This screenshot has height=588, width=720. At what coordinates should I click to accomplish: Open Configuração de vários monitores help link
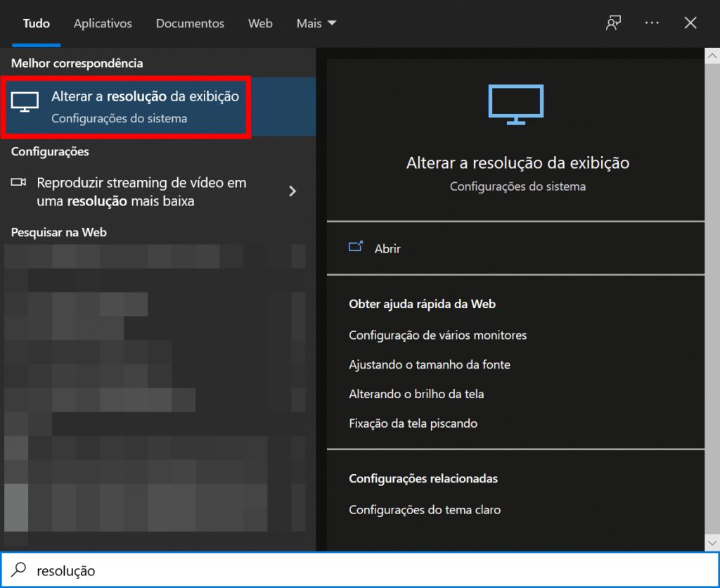pyautogui.click(x=437, y=335)
